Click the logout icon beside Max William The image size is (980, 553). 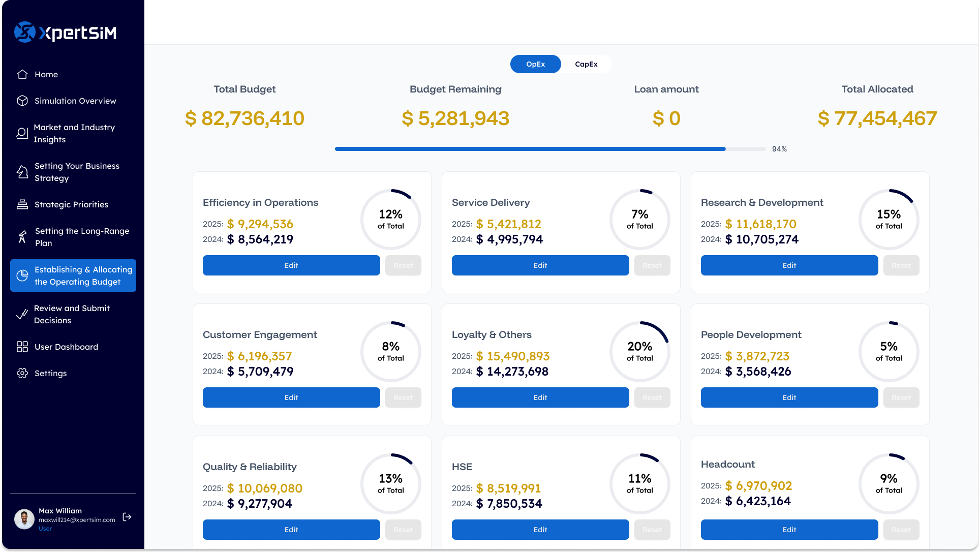[x=127, y=517]
